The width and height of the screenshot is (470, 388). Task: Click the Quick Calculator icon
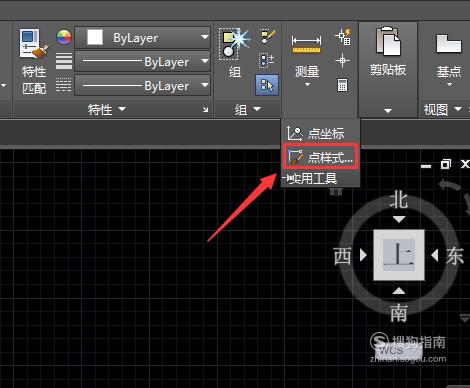[x=342, y=85]
